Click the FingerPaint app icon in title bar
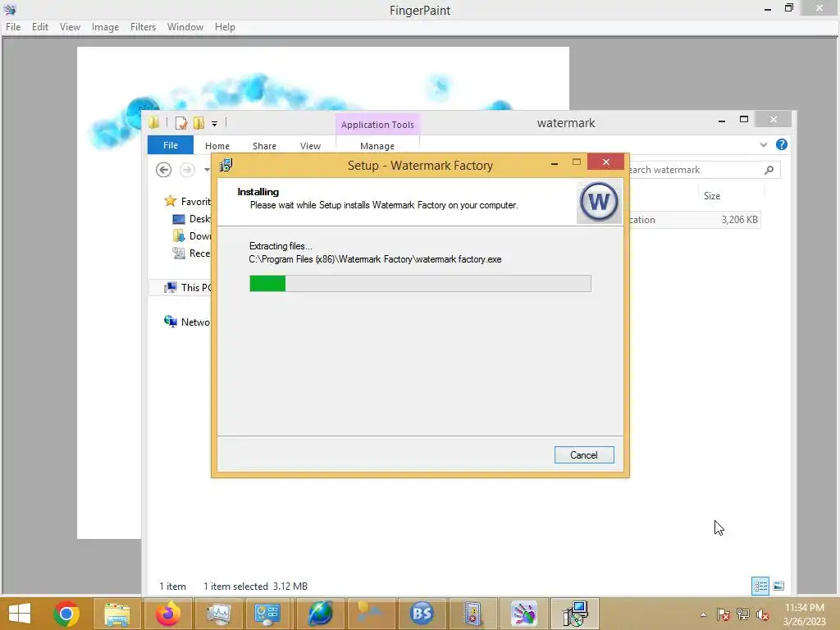 coord(10,10)
